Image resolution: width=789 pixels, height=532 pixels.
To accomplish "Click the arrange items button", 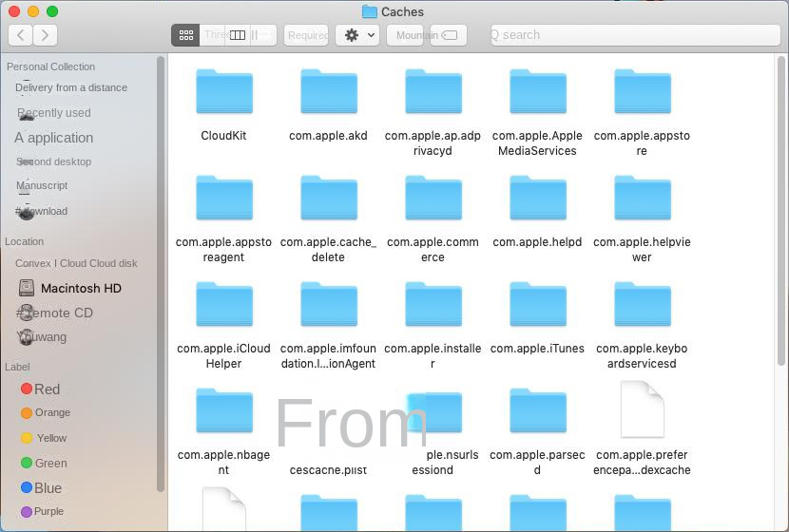I will click(306, 35).
